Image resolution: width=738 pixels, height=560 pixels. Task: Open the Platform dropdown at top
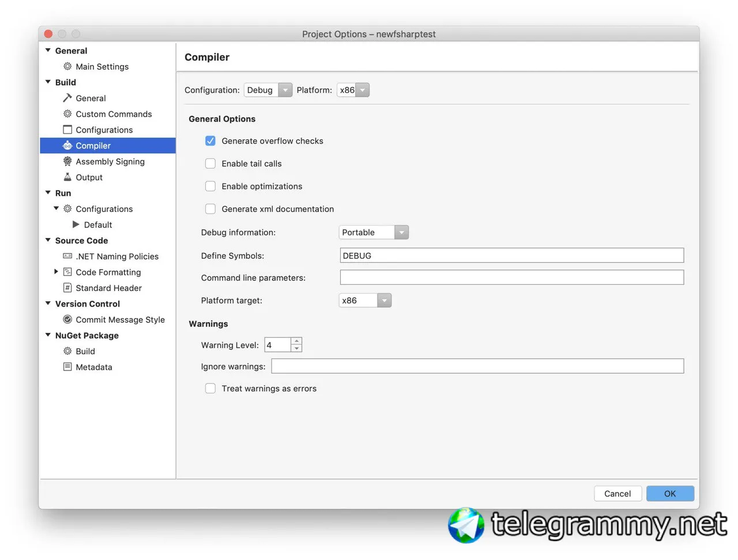(353, 90)
